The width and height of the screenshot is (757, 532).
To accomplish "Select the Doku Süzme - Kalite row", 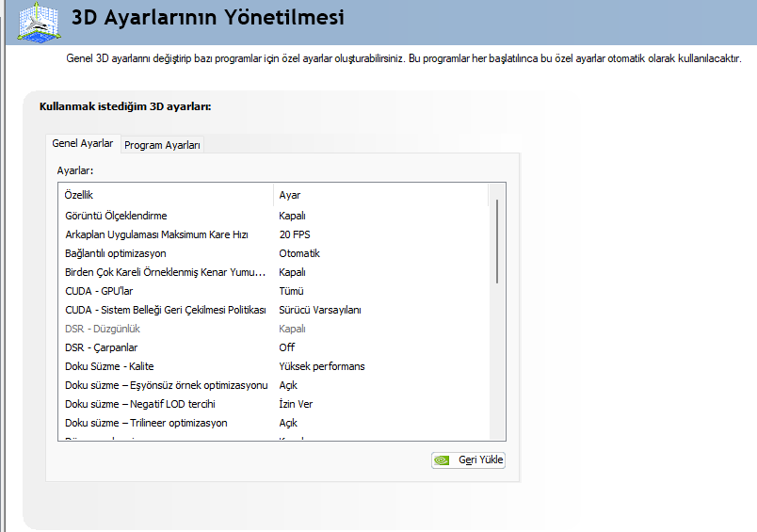I will coord(273,366).
